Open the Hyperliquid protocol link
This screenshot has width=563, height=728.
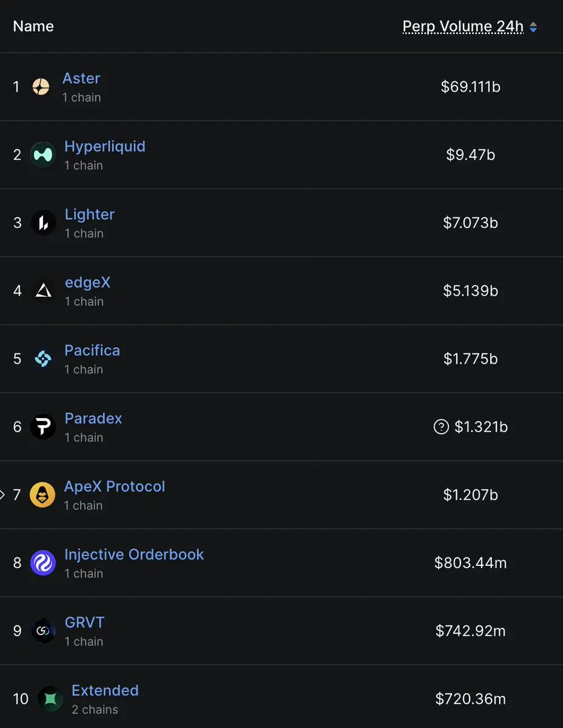(105, 146)
